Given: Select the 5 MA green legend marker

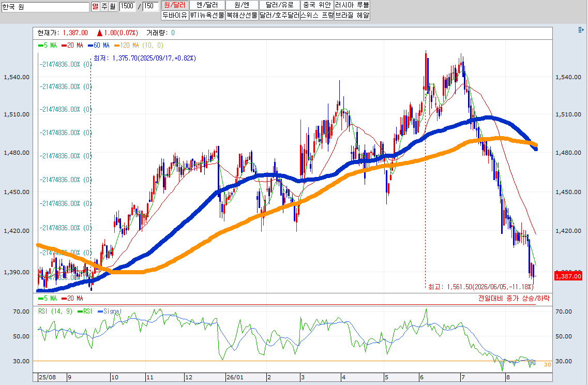Looking at the screenshot, I should point(40,46).
